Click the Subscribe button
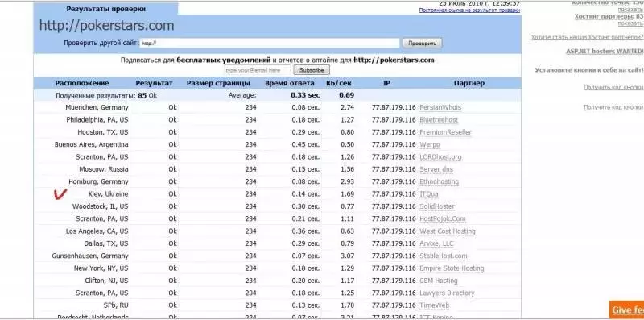 click(312, 70)
